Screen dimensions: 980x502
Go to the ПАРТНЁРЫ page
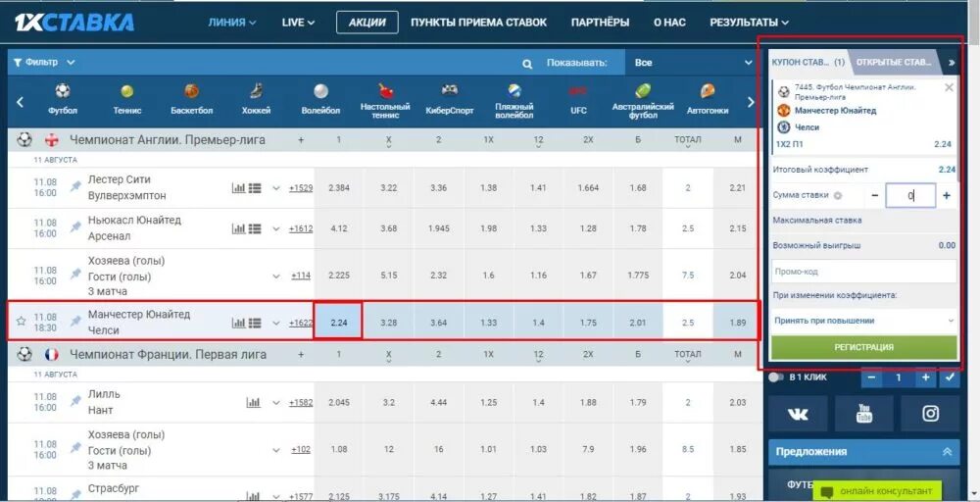[600, 23]
